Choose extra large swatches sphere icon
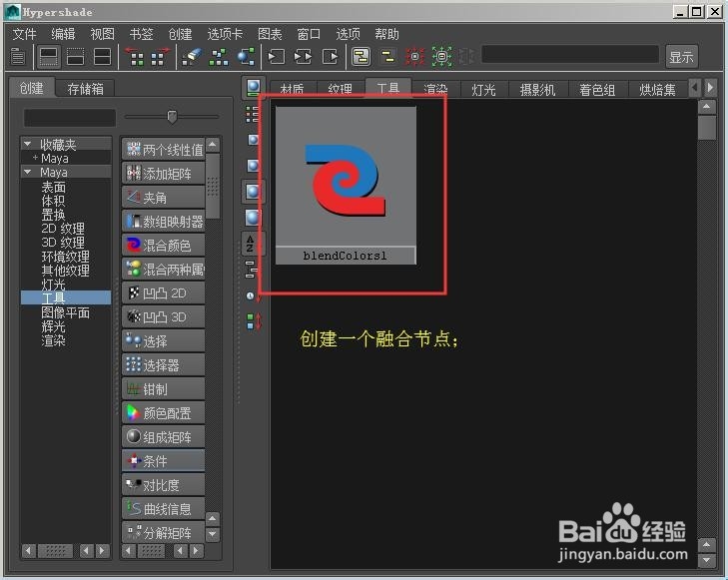Image resolution: width=728 pixels, height=580 pixels. click(x=253, y=218)
